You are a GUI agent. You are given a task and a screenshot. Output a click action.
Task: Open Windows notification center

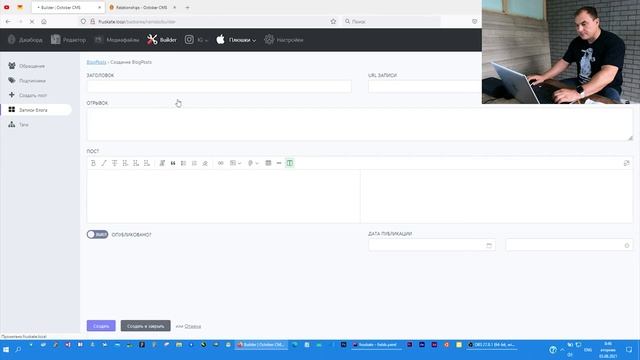pos(629,349)
